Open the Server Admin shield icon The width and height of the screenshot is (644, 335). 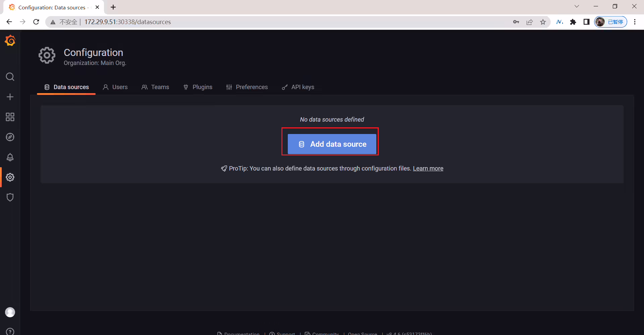[x=10, y=197]
